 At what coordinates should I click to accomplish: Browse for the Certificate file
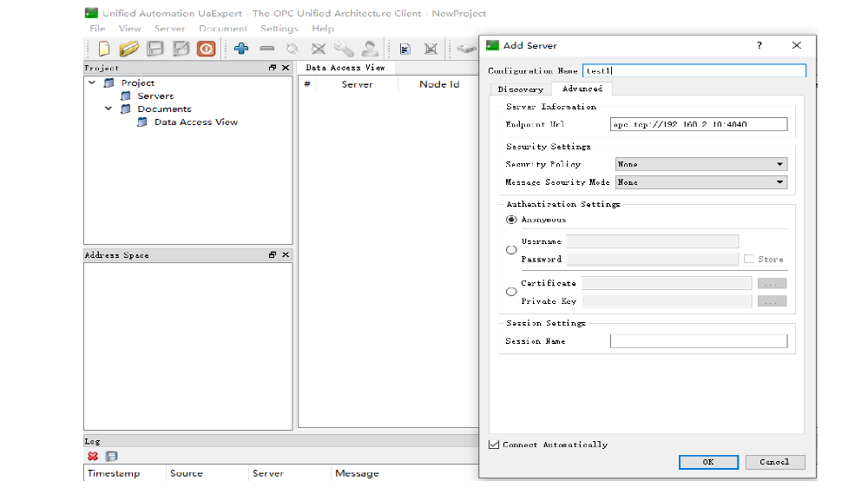pos(772,284)
